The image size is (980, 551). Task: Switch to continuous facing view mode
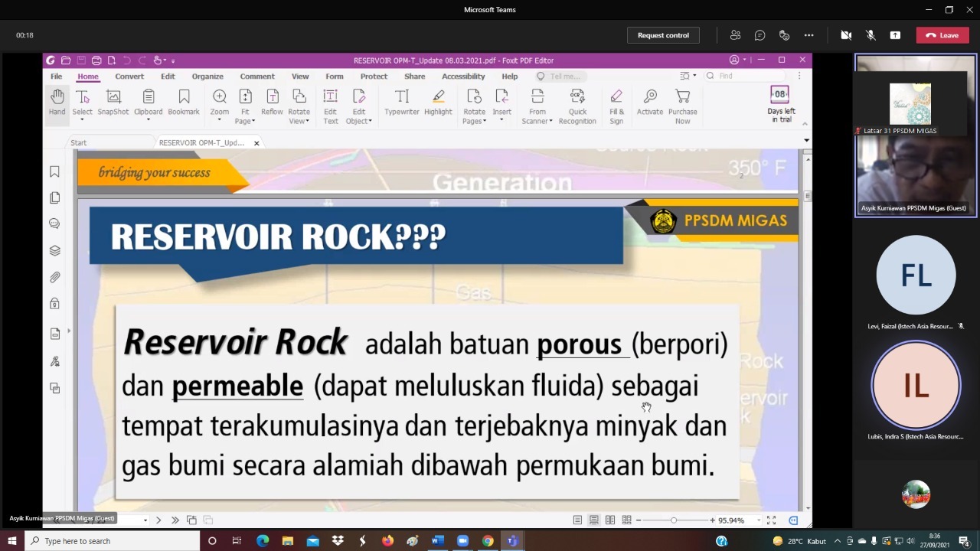pos(626,520)
